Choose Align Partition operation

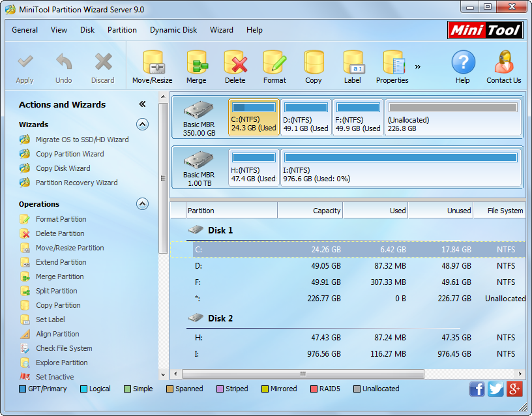57,334
